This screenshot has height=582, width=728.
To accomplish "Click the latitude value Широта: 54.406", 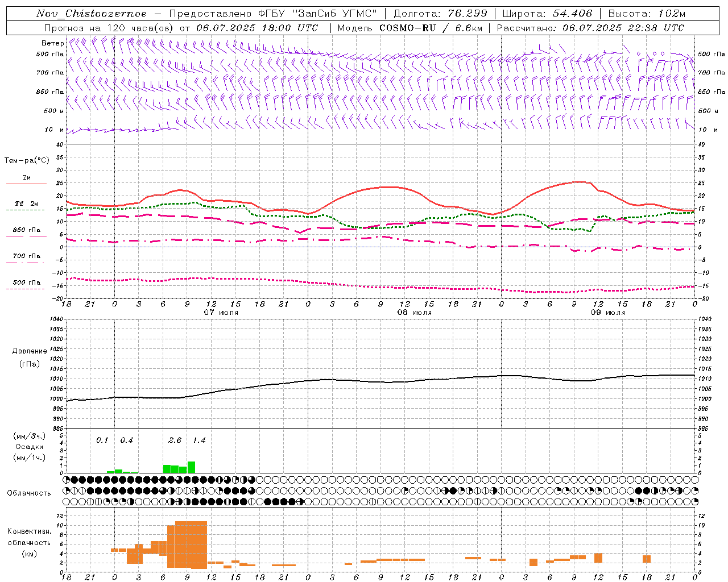I will (547, 14).
